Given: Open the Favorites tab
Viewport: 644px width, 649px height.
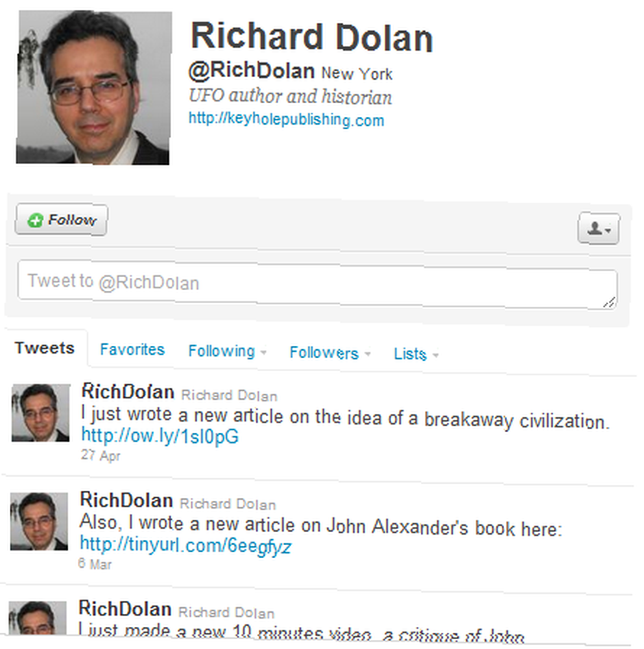Looking at the screenshot, I should pos(132,350).
